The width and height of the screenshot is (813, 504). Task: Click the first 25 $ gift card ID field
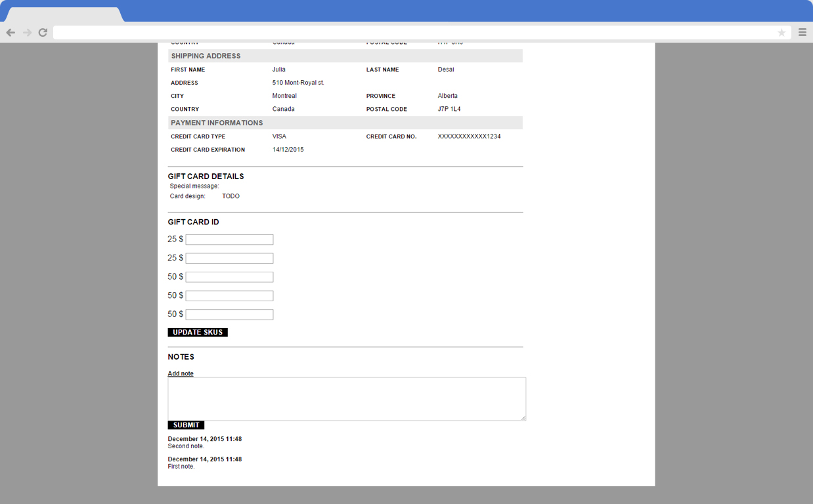tap(229, 239)
